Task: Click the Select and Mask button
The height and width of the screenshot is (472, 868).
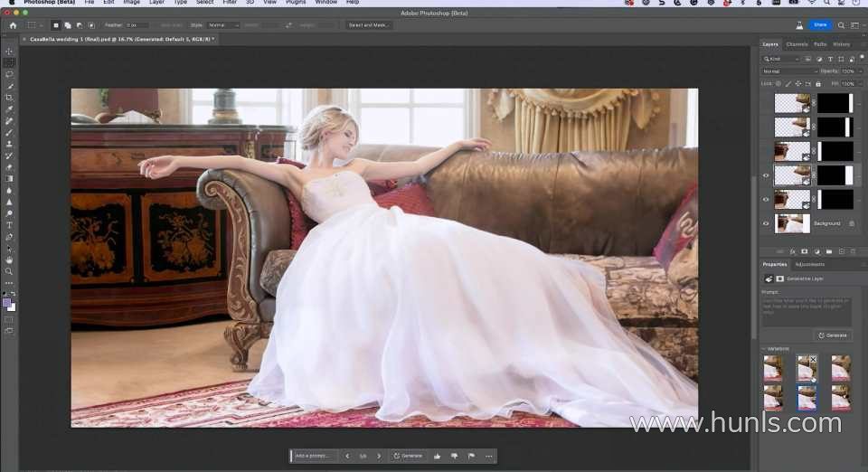Action: [369, 25]
